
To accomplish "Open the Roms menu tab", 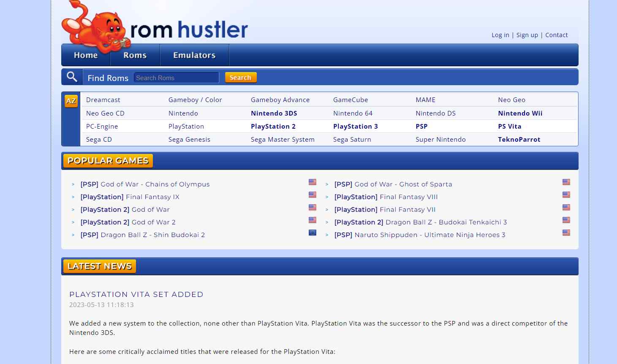I will (x=135, y=55).
